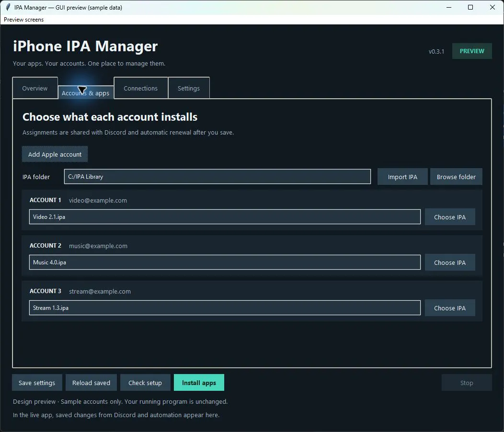Close the IPA Manager window
Viewport: 504px width, 432px height.
pyautogui.click(x=492, y=7)
